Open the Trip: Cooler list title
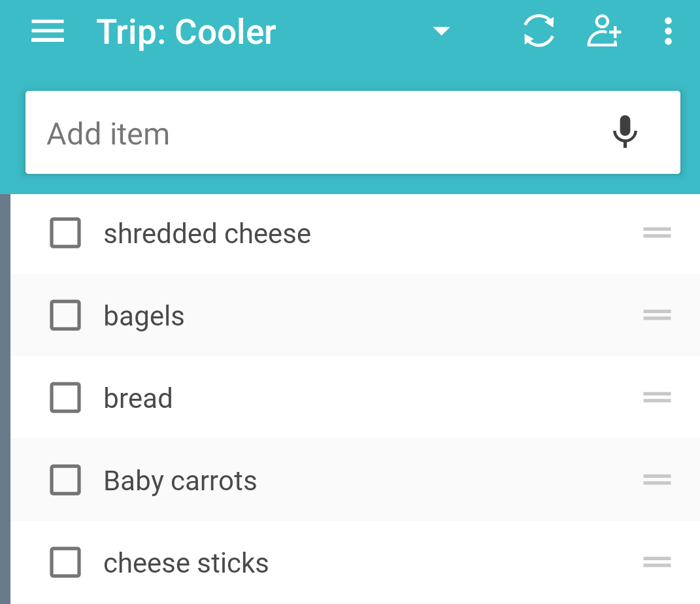The image size is (700, 604). coord(186,33)
